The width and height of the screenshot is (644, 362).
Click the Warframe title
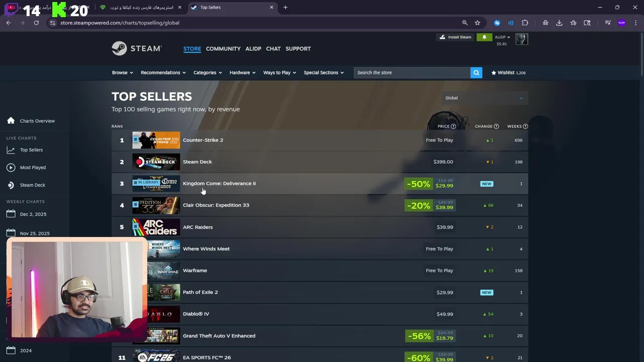click(x=195, y=270)
